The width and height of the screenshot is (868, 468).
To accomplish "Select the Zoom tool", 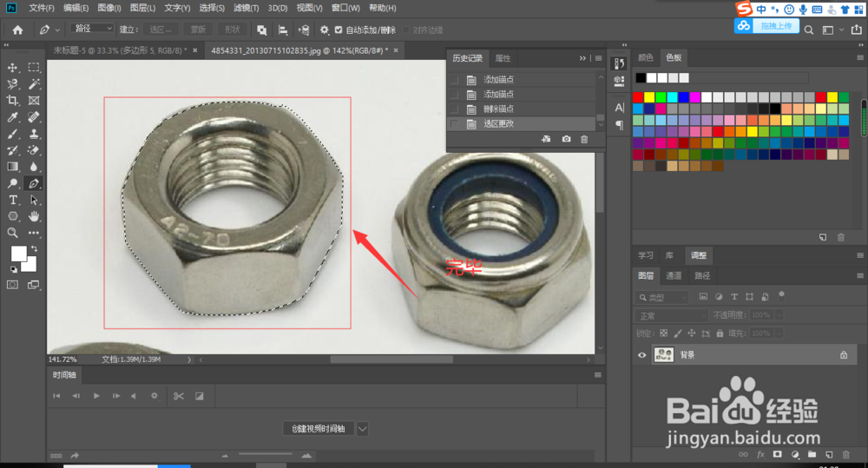I will point(12,234).
